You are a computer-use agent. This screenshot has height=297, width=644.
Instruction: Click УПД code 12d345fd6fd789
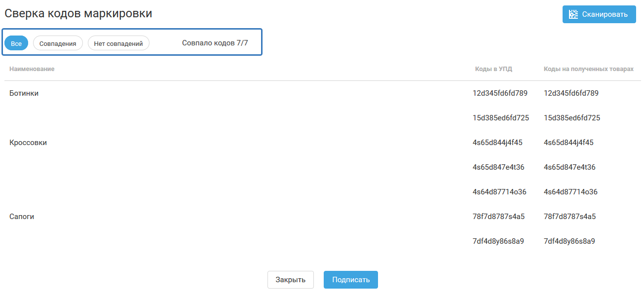500,93
